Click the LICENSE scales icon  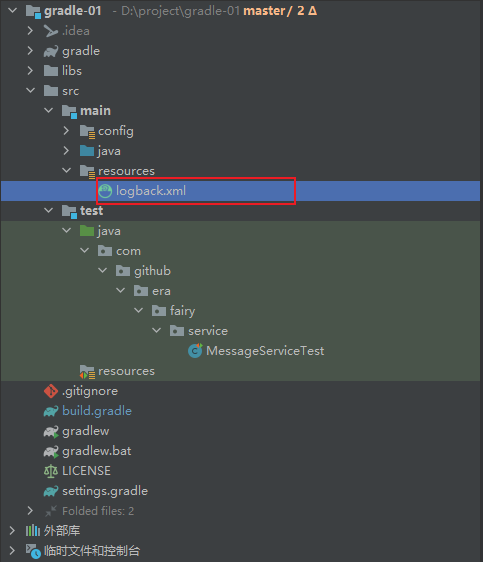point(51,471)
